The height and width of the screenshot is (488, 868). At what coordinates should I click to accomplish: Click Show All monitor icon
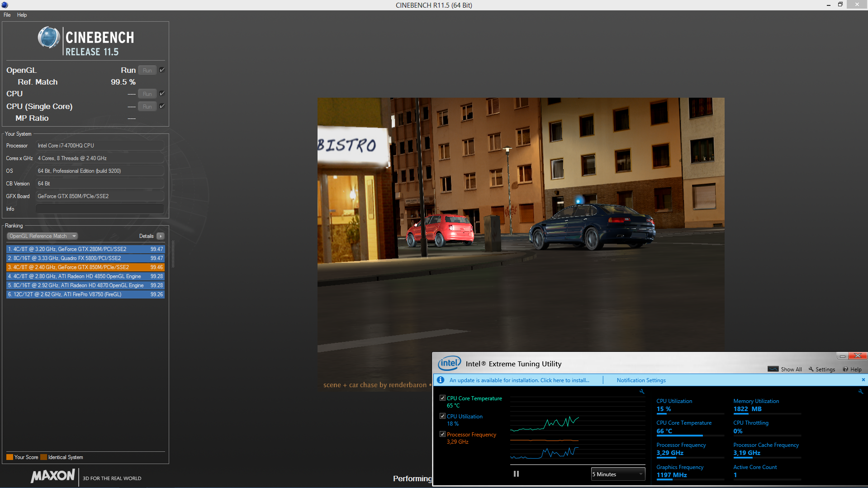click(x=773, y=369)
